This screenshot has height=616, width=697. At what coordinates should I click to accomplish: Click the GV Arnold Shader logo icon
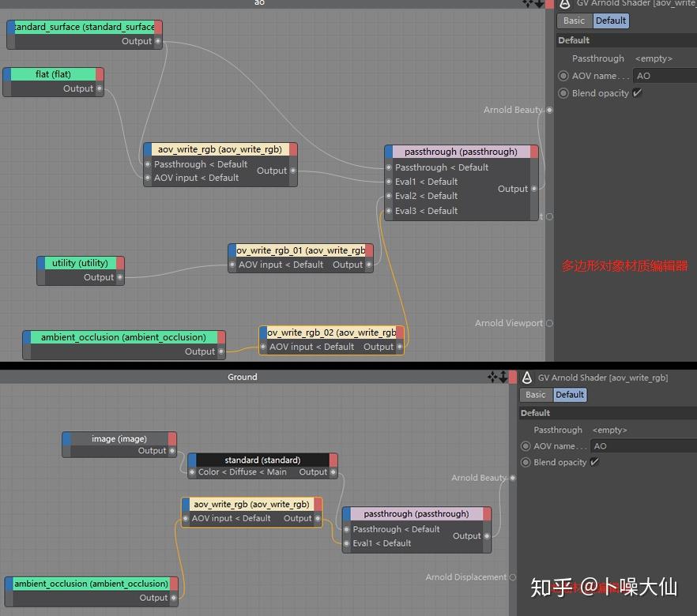tap(563, 4)
